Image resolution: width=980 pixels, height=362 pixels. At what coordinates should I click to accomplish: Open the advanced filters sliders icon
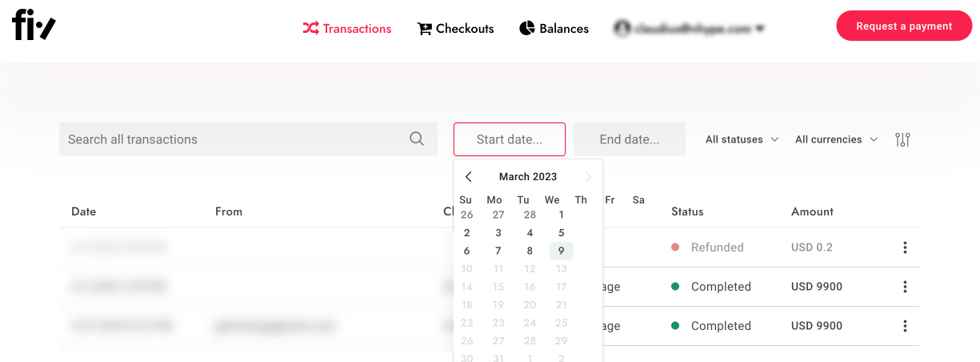point(902,139)
